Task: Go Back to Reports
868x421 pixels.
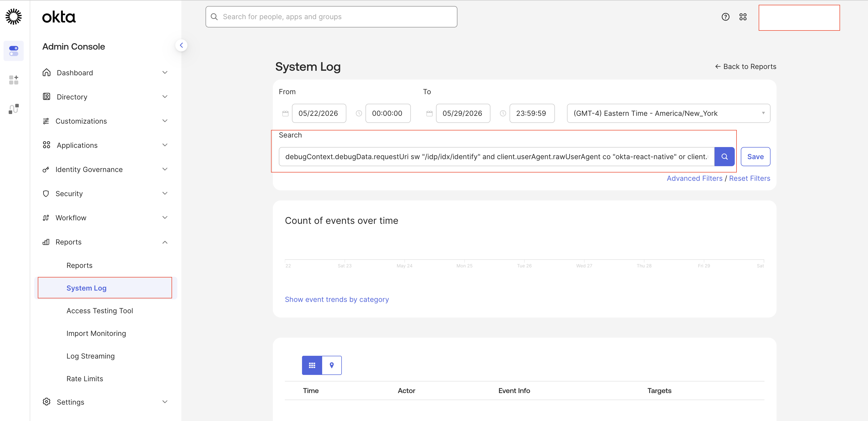Action: [746, 67]
